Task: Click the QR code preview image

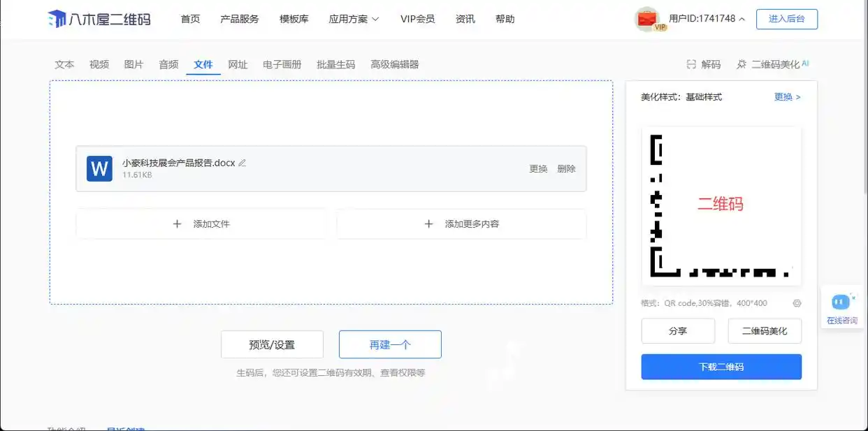Action: 721,205
